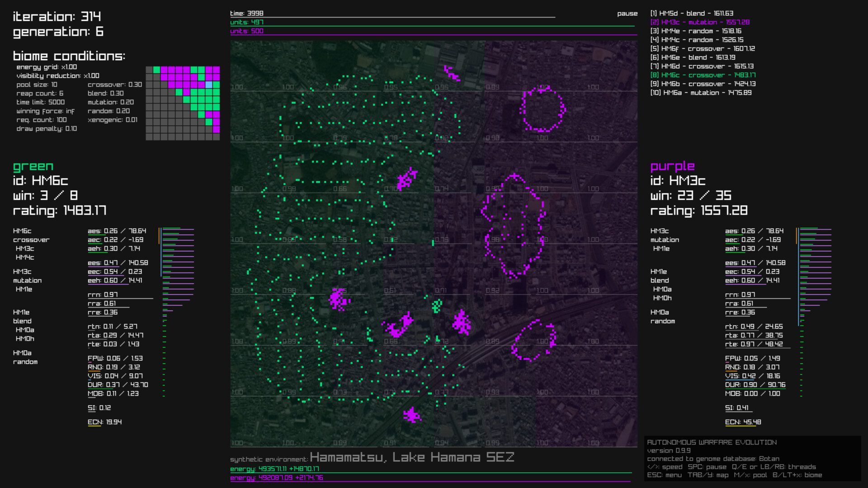The image size is (868, 488).
Task: Click the purple cluster at map bottom center
Action: tap(412, 415)
